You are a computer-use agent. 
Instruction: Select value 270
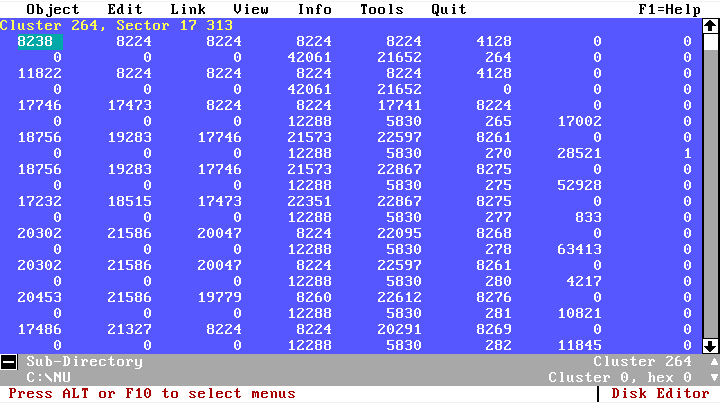498,153
